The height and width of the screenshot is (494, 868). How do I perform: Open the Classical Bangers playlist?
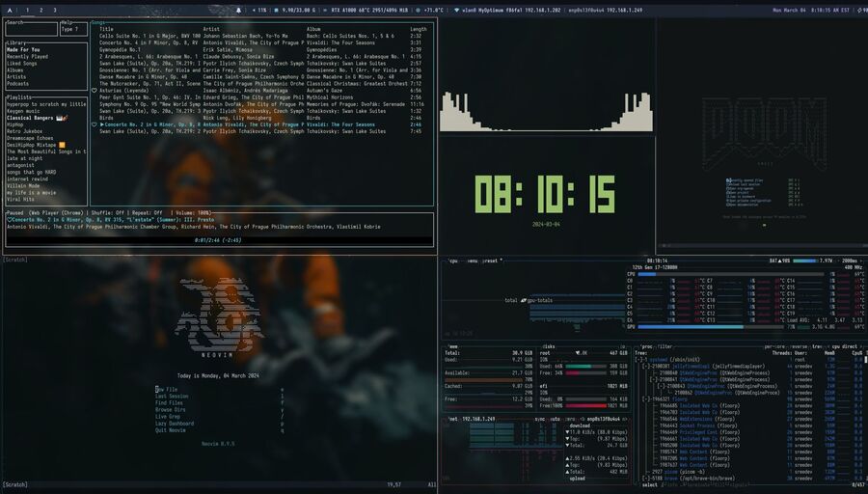(37, 118)
